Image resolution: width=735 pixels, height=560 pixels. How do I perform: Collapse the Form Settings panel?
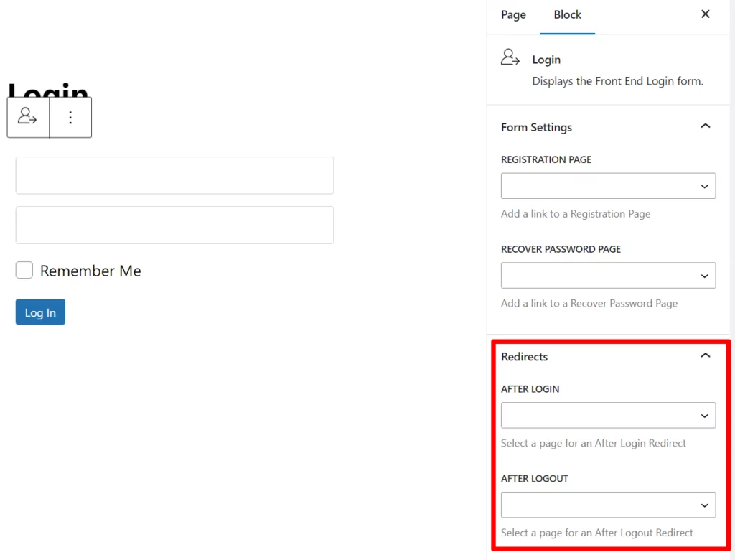coord(705,126)
